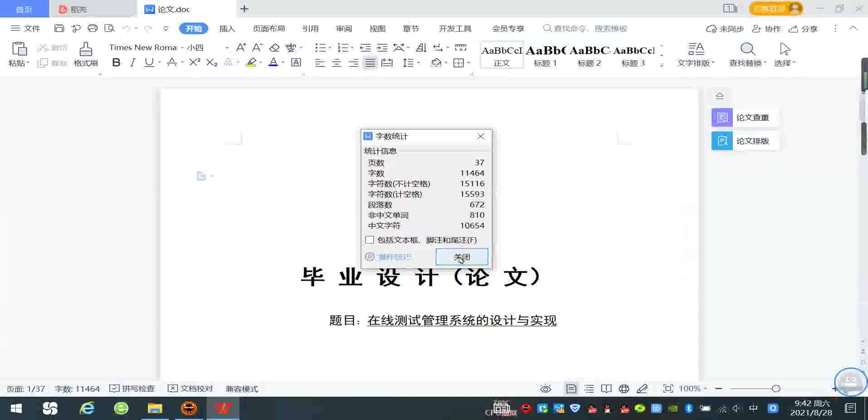
Task: Switch to the 引用 ribbon tab
Action: [311, 29]
